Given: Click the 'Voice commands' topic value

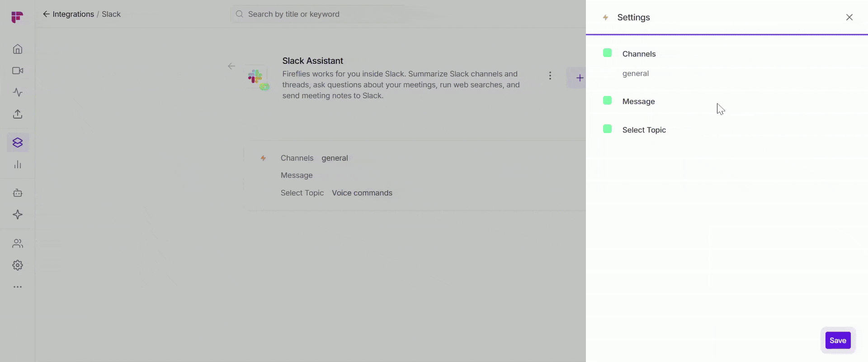Looking at the screenshot, I should point(362,193).
